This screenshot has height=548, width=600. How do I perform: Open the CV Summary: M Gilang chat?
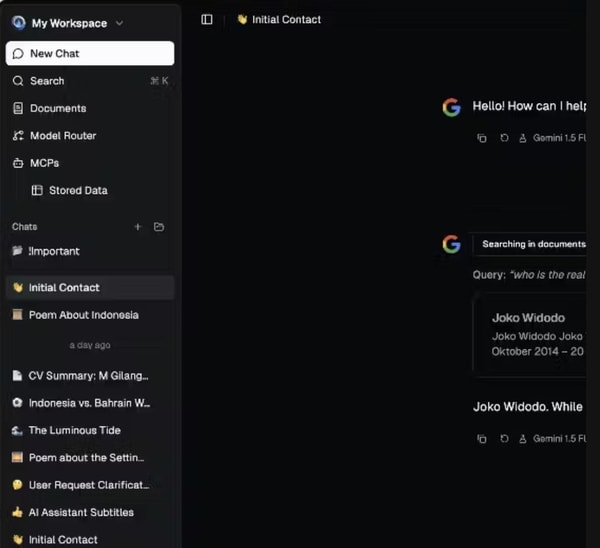(x=88, y=376)
